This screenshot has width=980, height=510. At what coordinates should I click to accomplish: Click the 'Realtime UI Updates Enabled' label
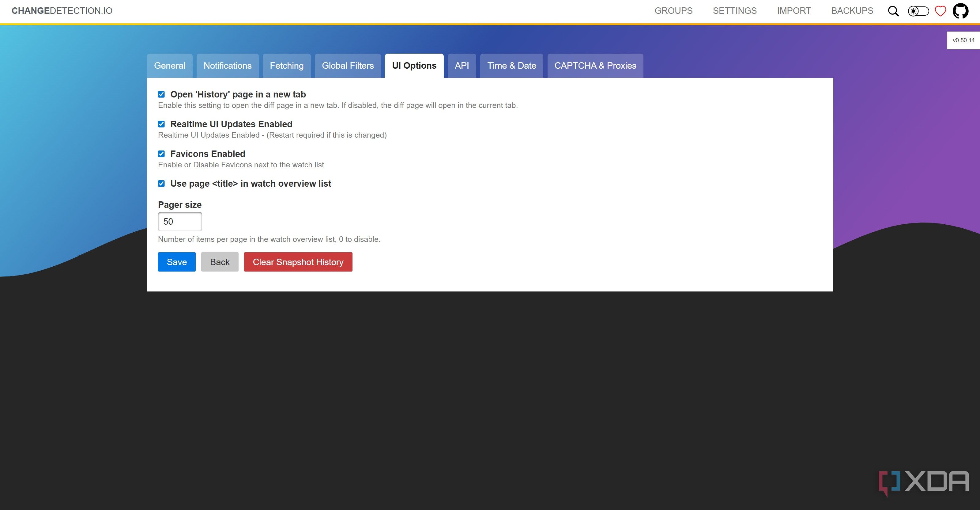point(231,124)
